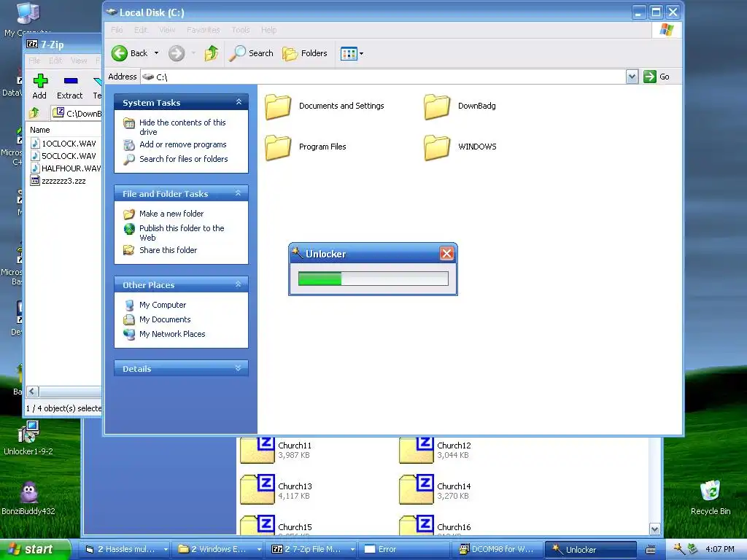Select the Documents and Settings folder
747x560 pixels.
325,106
